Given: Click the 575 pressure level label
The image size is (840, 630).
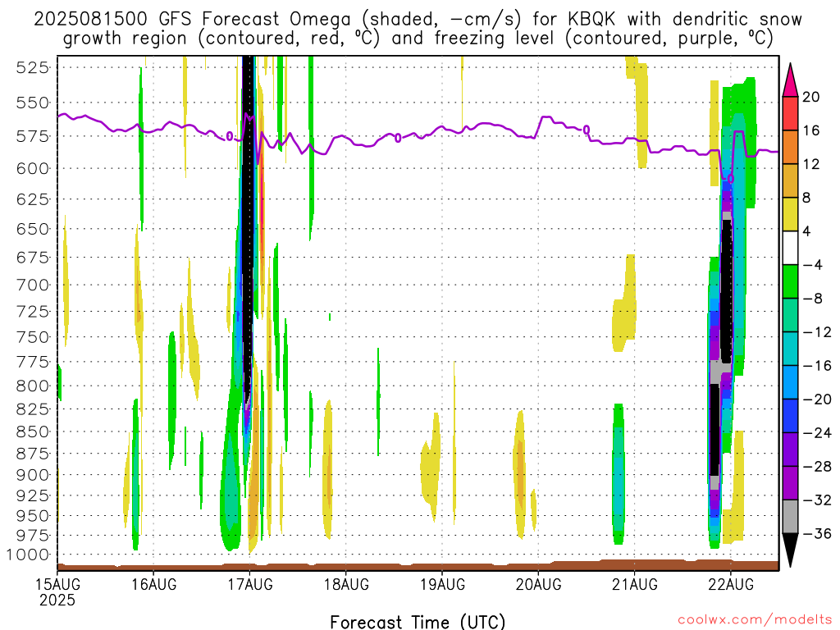Looking at the screenshot, I should tap(33, 136).
